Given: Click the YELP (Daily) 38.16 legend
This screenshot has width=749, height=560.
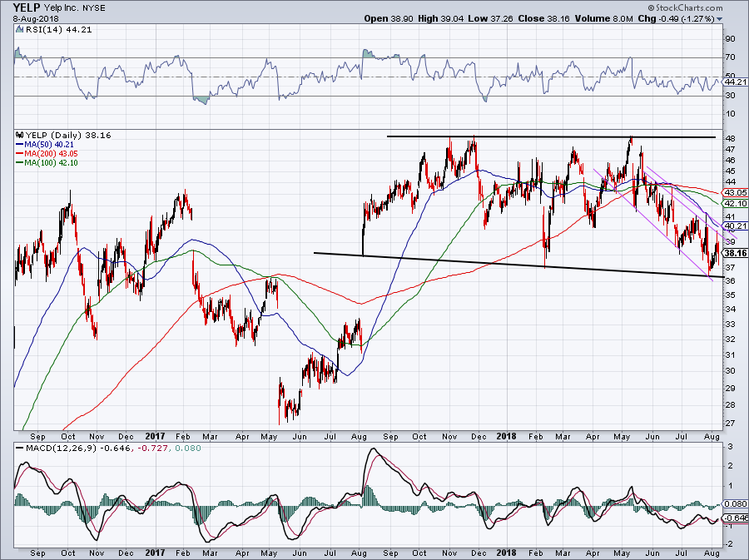Looking at the screenshot, I should coord(68,135).
